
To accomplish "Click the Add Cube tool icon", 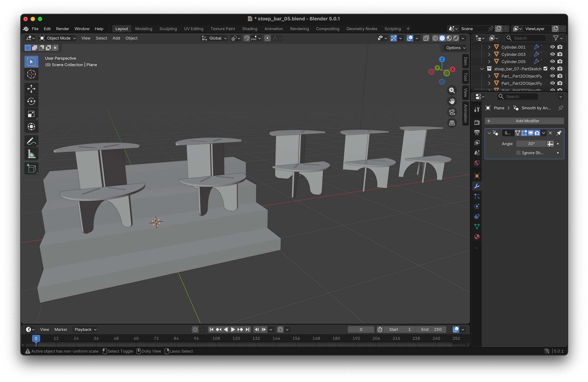I will (31, 169).
